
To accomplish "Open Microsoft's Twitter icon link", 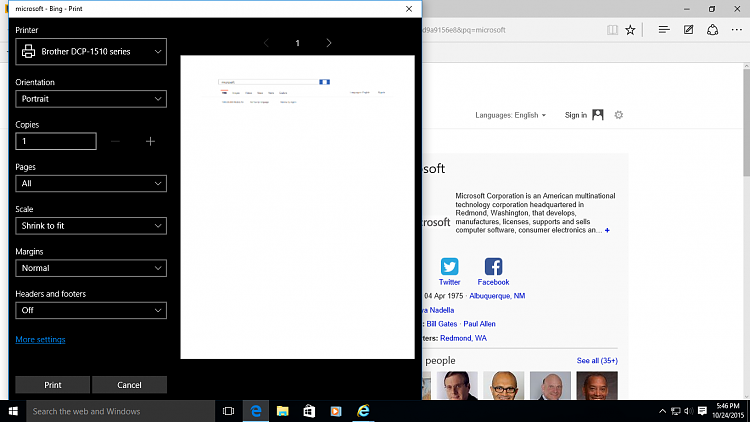I will pos(449,267).
